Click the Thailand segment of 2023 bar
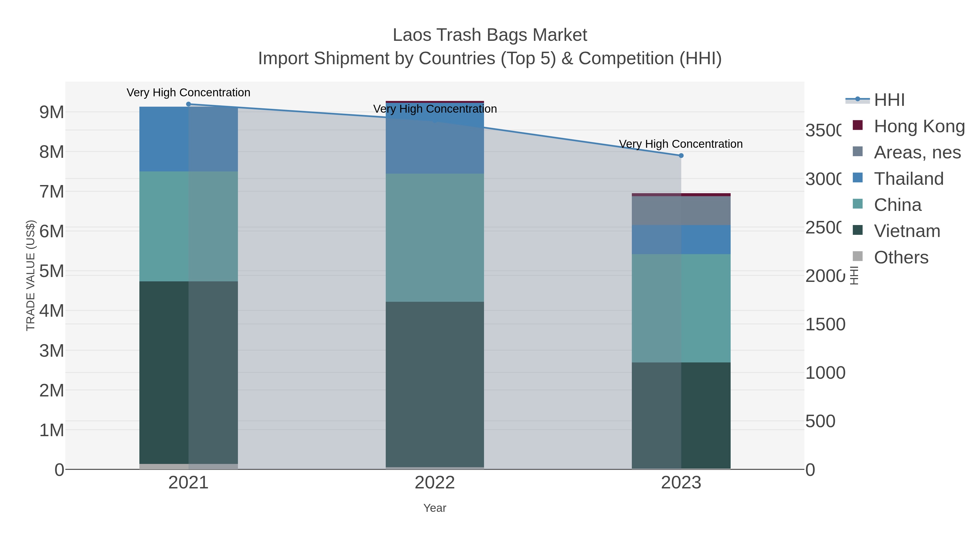Image resolution: width=980 pixels, height=551 pixels. coord(681,239)
